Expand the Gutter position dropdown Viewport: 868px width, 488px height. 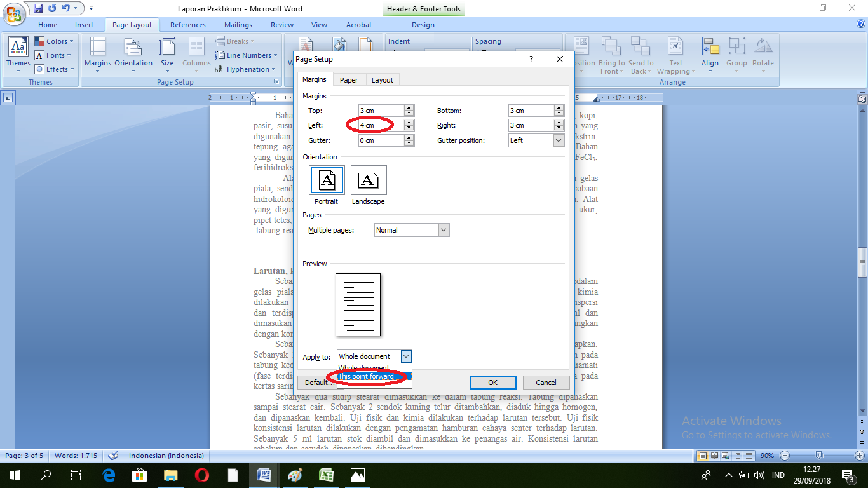click(559, 140)
